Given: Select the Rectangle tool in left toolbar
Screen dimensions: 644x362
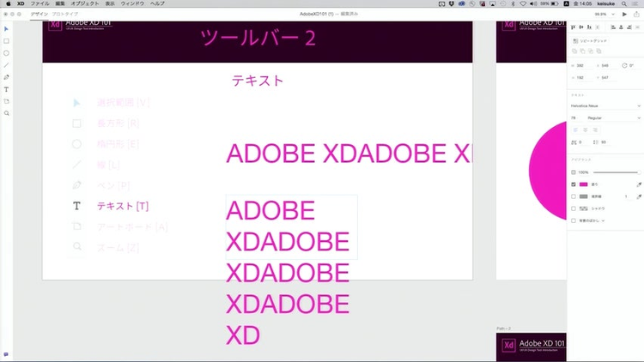Looking at the screenshot, I should (6, 41).
